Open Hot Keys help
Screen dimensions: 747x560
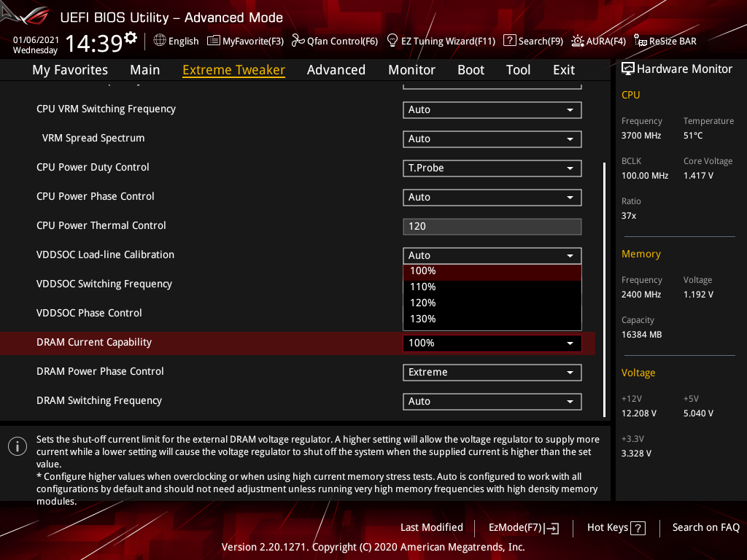click(616, 528)
